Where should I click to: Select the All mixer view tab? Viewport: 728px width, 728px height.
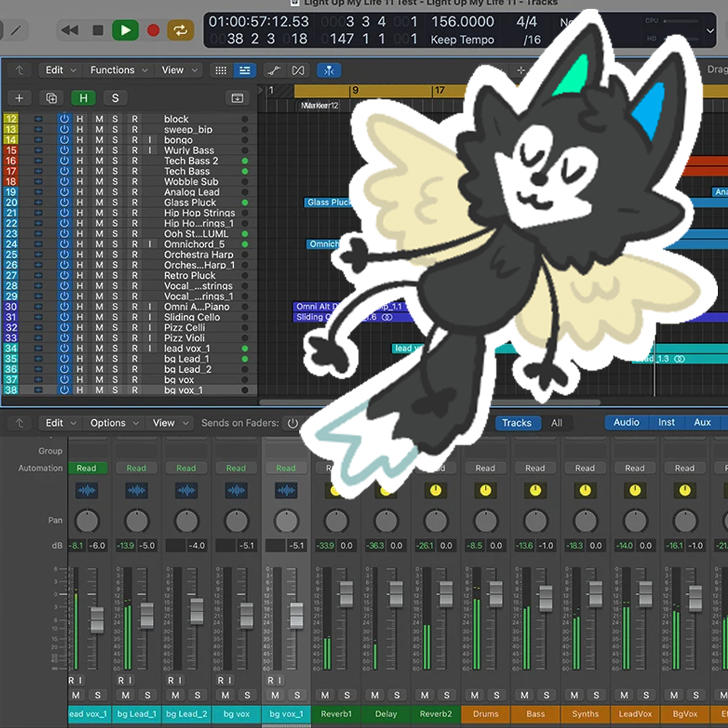pyautogui.click(x=556, y=423)
